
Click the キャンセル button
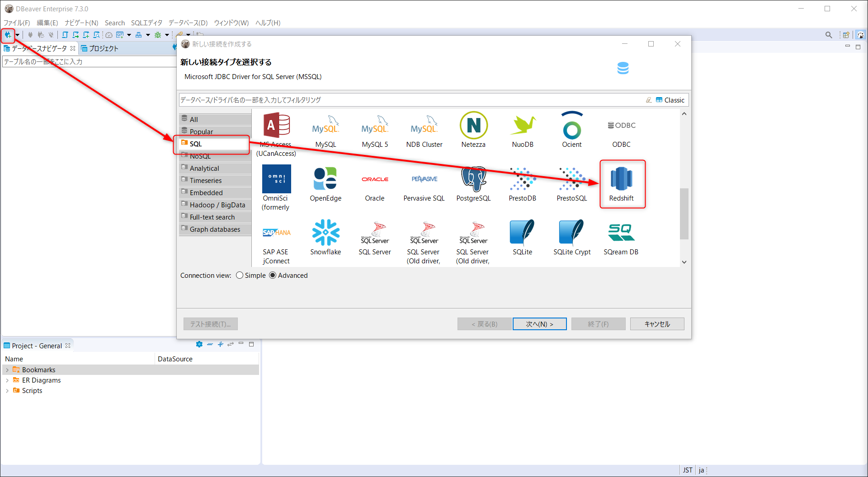pos(657,324)
